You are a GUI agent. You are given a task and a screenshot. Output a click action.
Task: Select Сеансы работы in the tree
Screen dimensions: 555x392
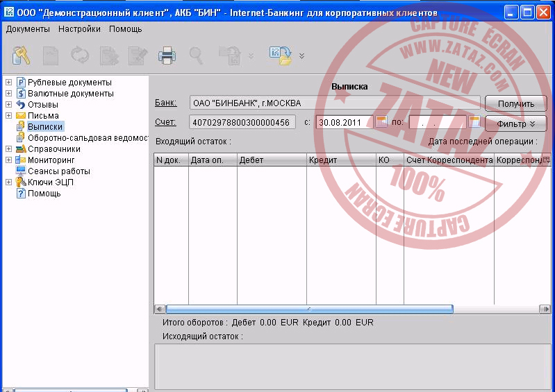click(59, 171)
